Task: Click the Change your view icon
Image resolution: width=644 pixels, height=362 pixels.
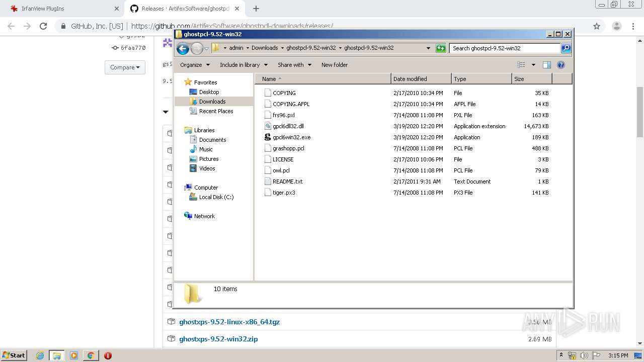Action: (x=521, y=65)
